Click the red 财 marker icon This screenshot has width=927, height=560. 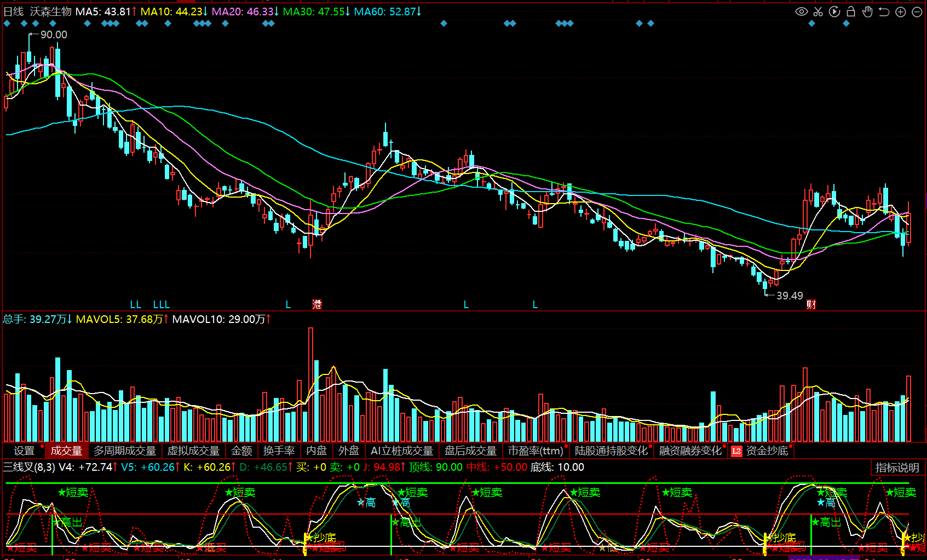811,304
